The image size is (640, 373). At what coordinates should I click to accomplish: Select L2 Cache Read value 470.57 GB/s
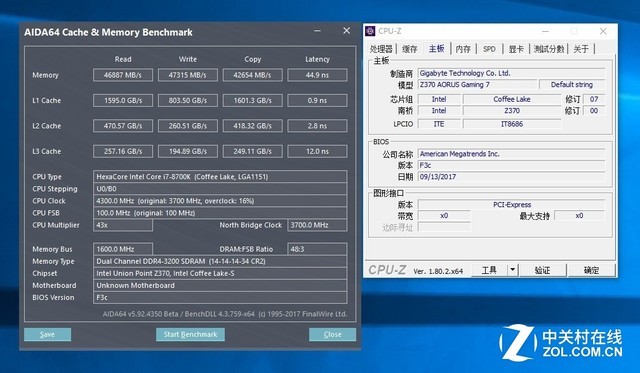click(x=123, y=126)
